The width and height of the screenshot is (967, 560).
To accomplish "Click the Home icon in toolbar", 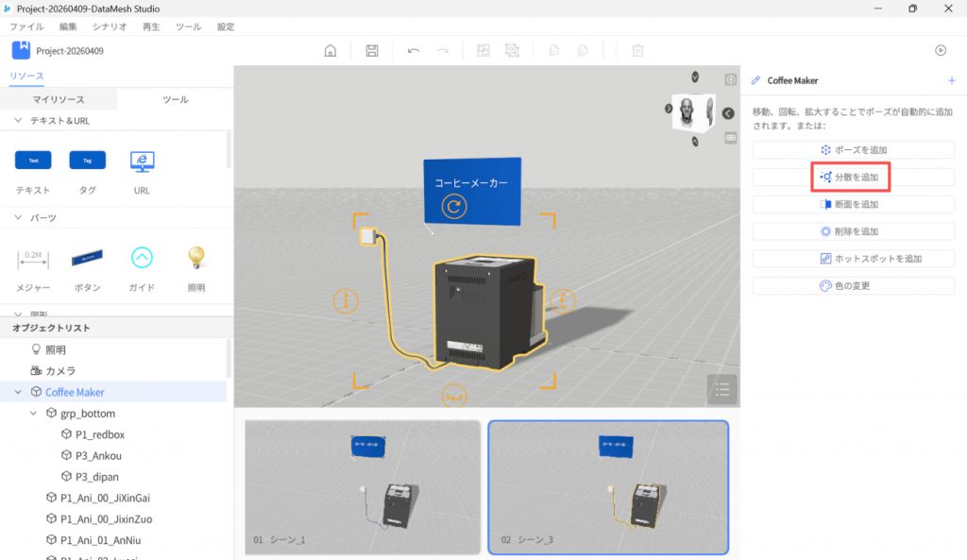I will point(331,51).
